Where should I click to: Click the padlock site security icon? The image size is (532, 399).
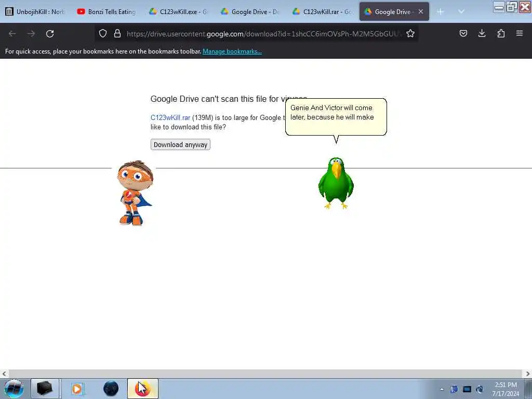(117, 33)
